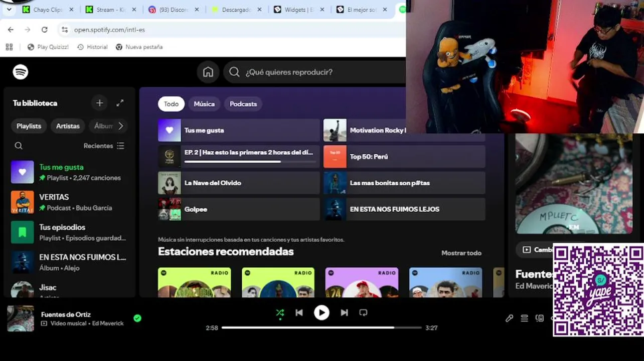Open the lyrics microphone icon
The image size is (644, 361).
pyautogui.click(x=509, y=318)
